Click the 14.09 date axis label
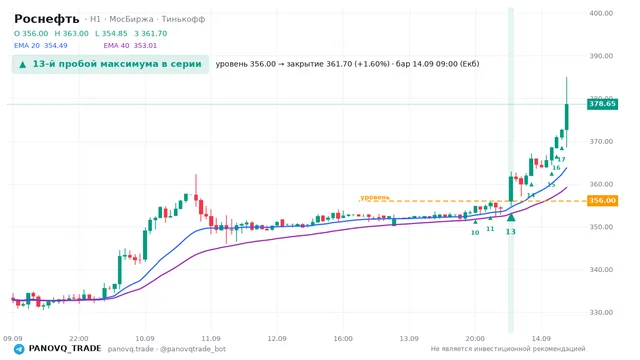The image size is (640, 360). click(x=541, y=339)
